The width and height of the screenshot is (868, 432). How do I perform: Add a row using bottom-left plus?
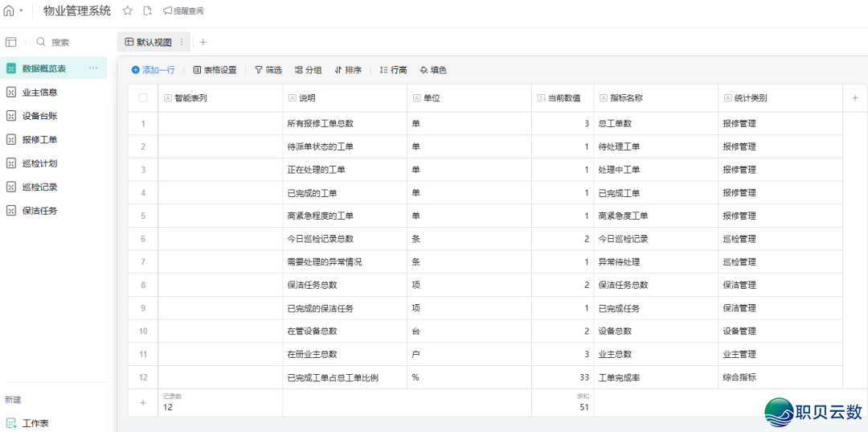point(143,403)
